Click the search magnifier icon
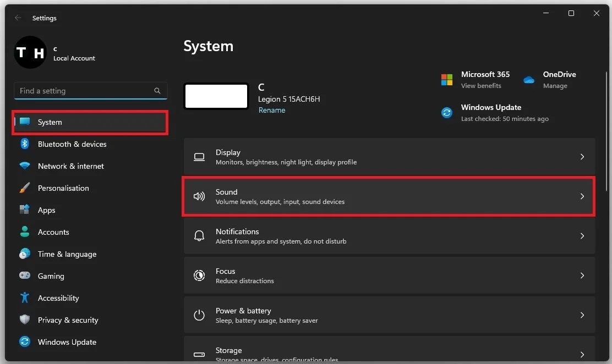Screen dimensions: 612x364 [x=157, y=91]
